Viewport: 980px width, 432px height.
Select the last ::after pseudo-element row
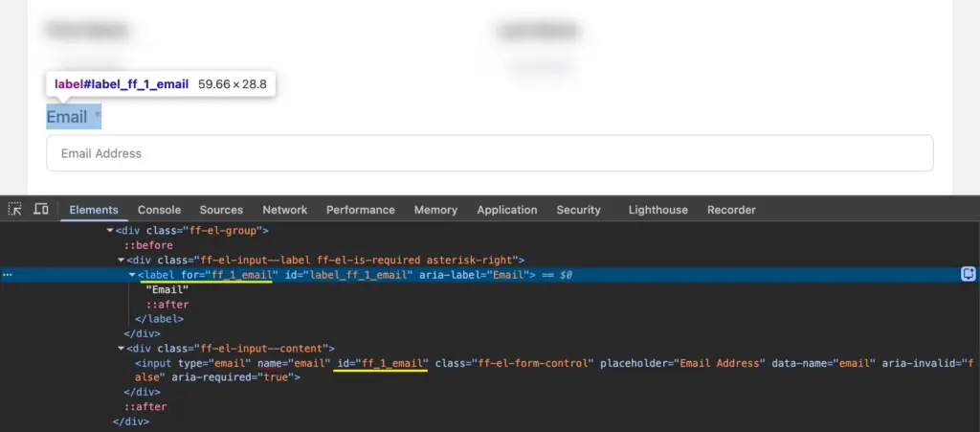tap(145, 407)
